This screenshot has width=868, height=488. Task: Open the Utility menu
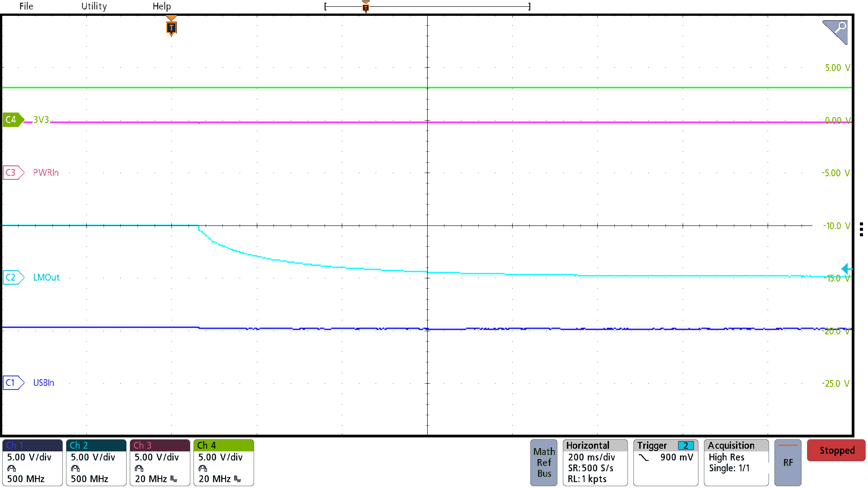coord(94,6)
